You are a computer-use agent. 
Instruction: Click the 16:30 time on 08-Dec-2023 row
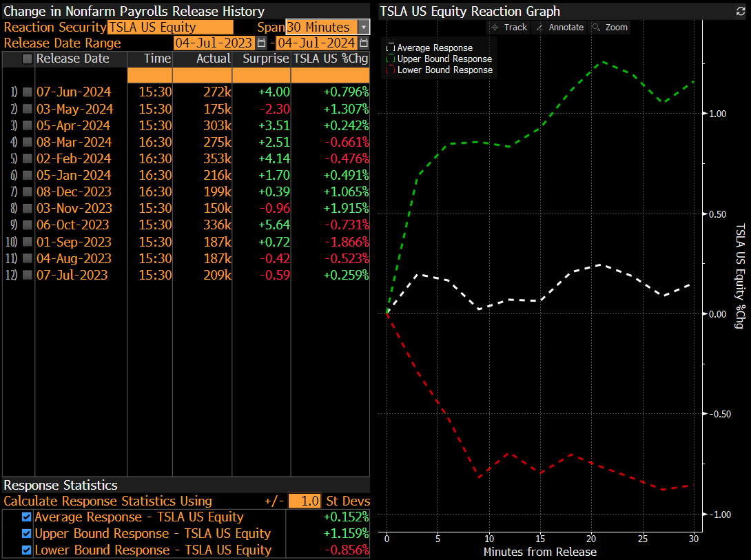155,191
